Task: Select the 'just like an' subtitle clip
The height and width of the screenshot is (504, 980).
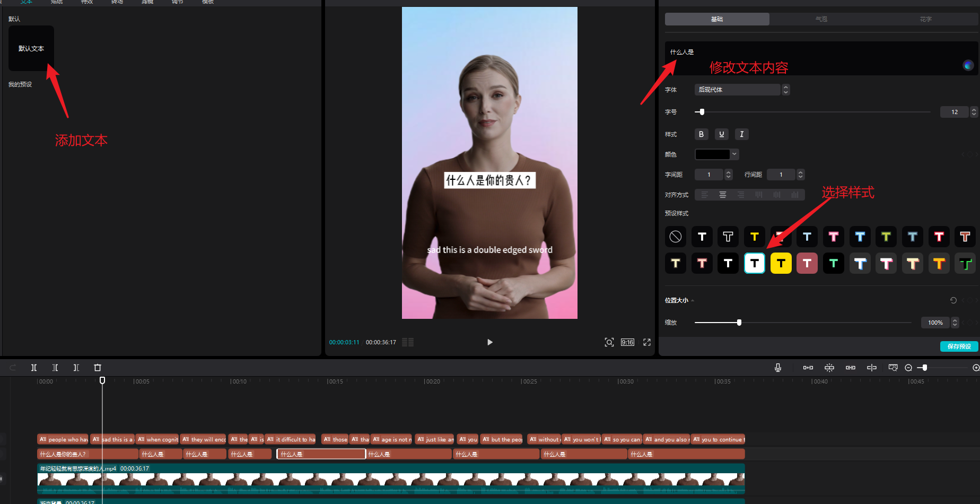Action: pyautogui.click(x=435, y=439)
